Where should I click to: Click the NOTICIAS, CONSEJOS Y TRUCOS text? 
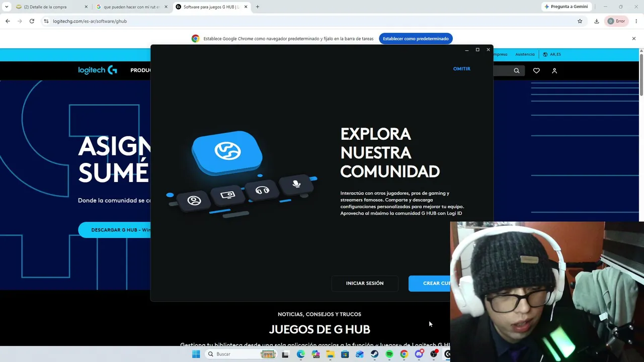point(319,314)
